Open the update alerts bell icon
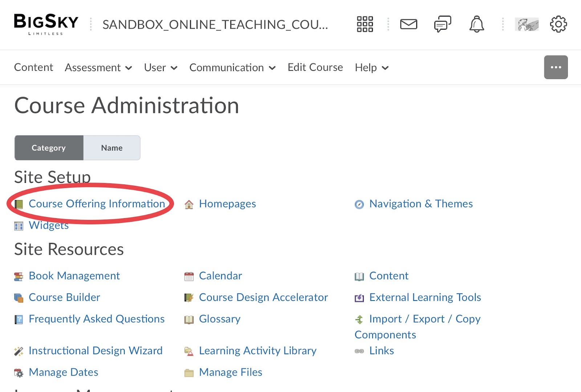The height and width of the screenshot is (392, 581). (477, 24)
